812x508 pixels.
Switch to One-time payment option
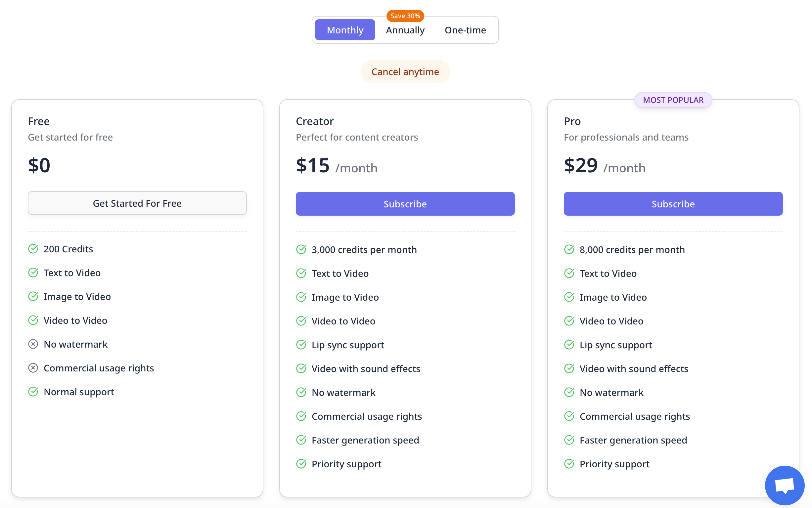pos(465,30)
